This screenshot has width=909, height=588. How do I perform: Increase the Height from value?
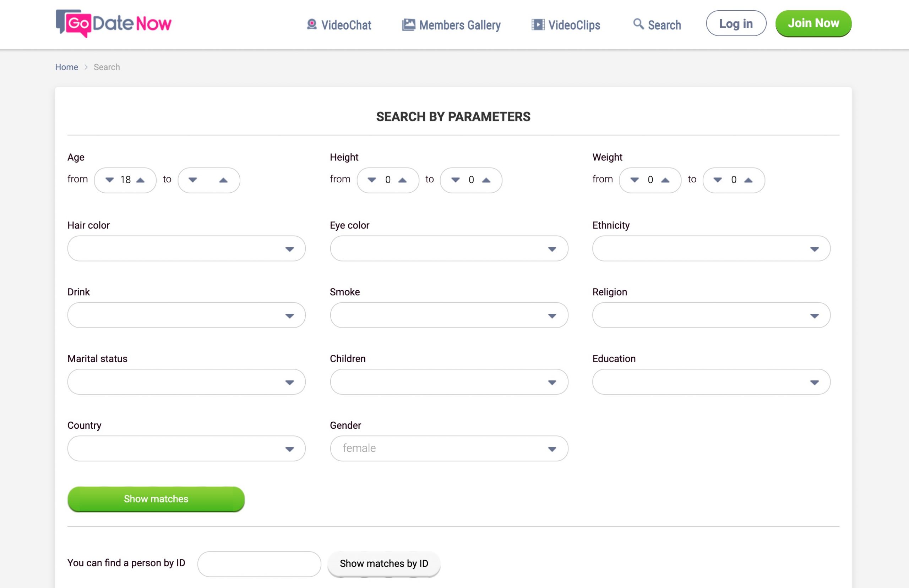click(403, 180)
